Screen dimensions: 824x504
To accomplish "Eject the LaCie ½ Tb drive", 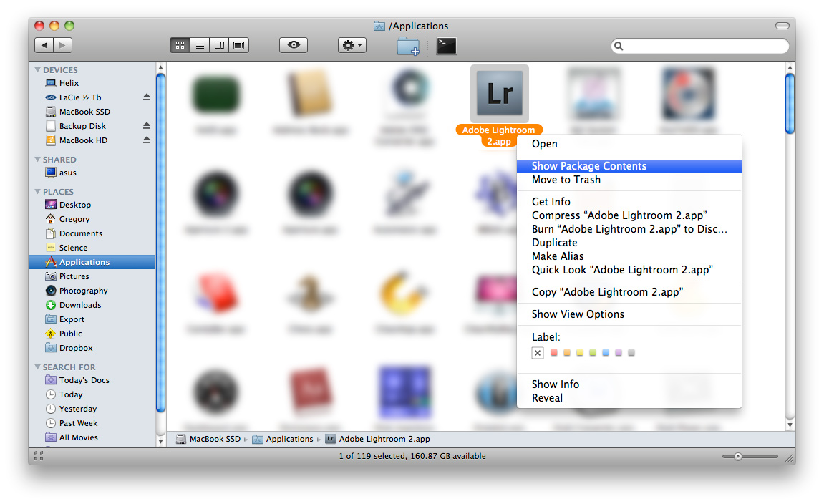I will (147, 97).
